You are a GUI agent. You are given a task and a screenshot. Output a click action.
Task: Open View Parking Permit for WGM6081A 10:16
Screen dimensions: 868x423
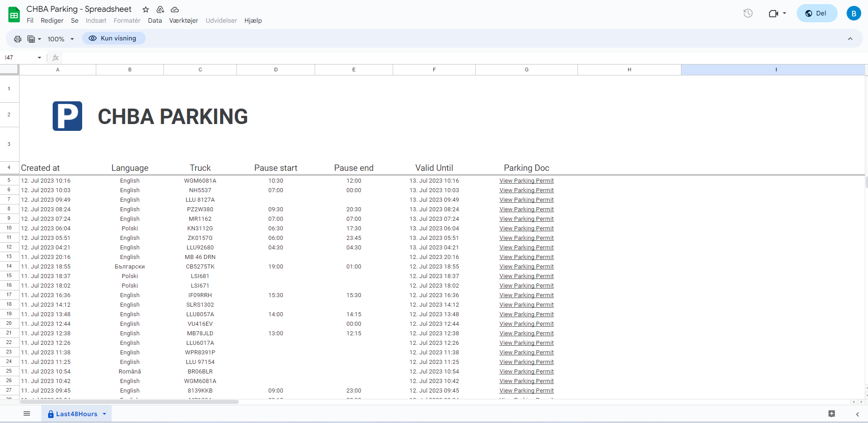[527, 181]
